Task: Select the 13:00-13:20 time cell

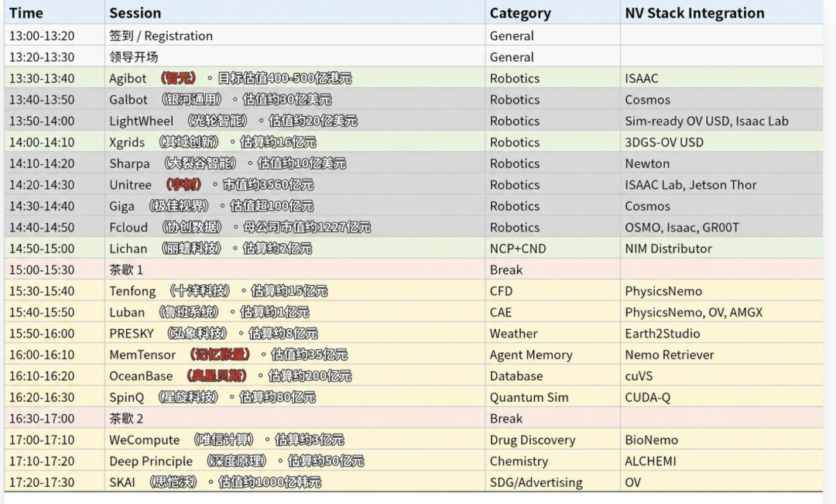Action: coord(54,35)
